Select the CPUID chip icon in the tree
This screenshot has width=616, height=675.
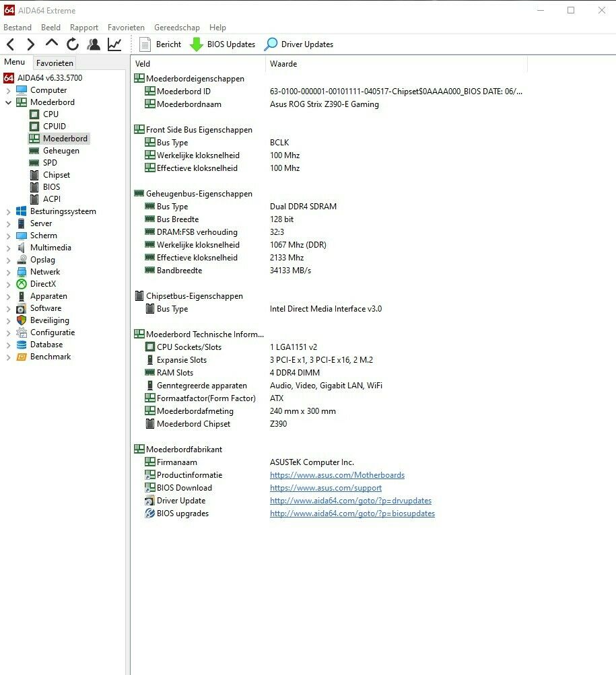(x=34, y=127)
